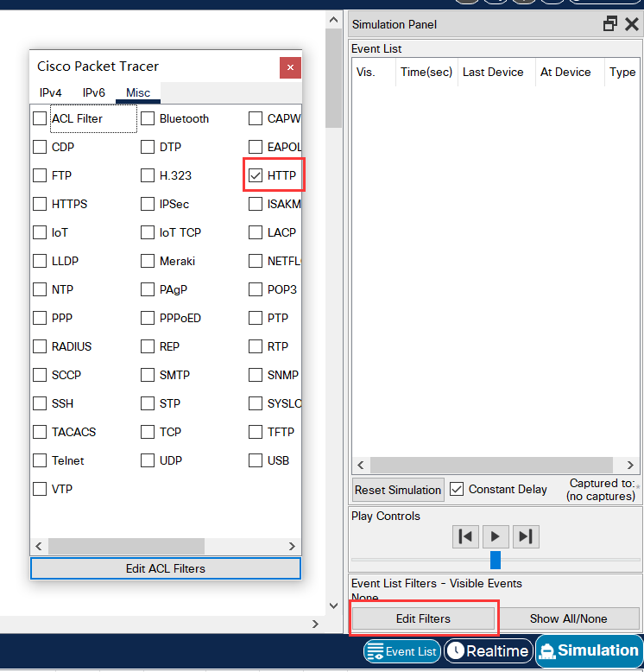Open the IPv4 filter tab
The height and width of the screenshot is (672, 644).
[x=51, y=92]
